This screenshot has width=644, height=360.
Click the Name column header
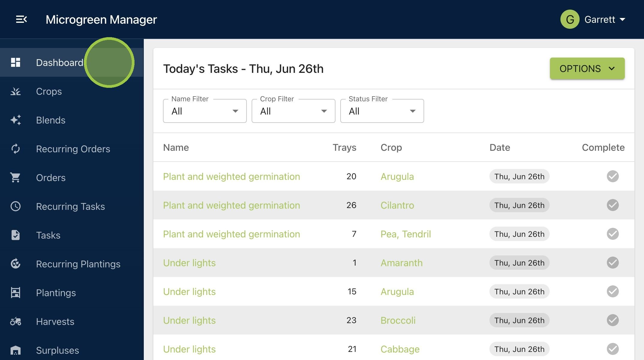(176, 147)
